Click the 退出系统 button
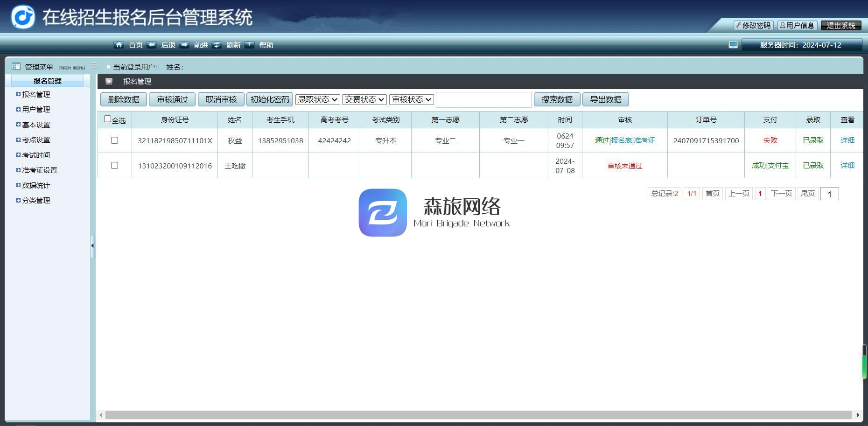 pos(841,25)
